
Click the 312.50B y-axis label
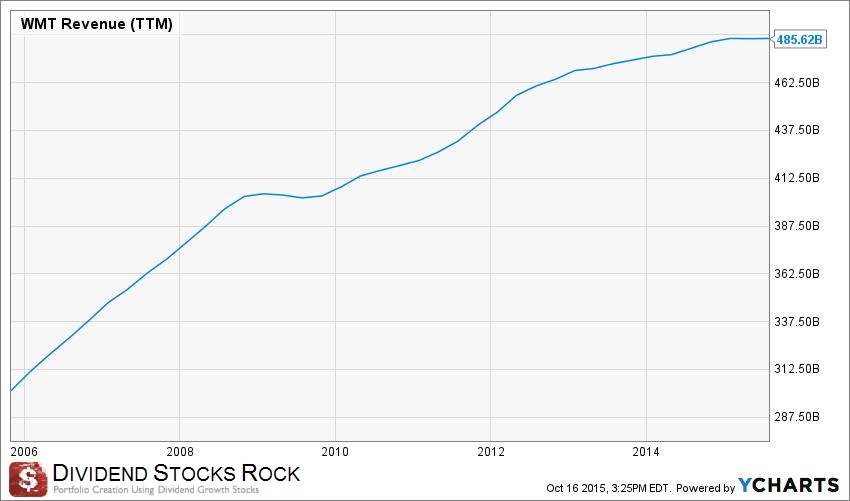click(798, 369)
